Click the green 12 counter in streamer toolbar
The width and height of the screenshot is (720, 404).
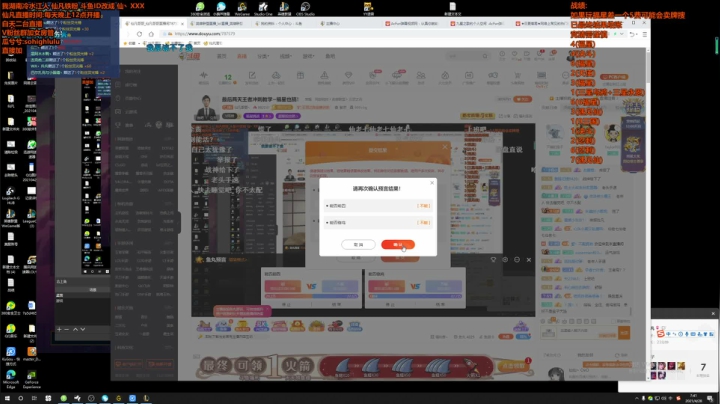click(x=228, y=77)
